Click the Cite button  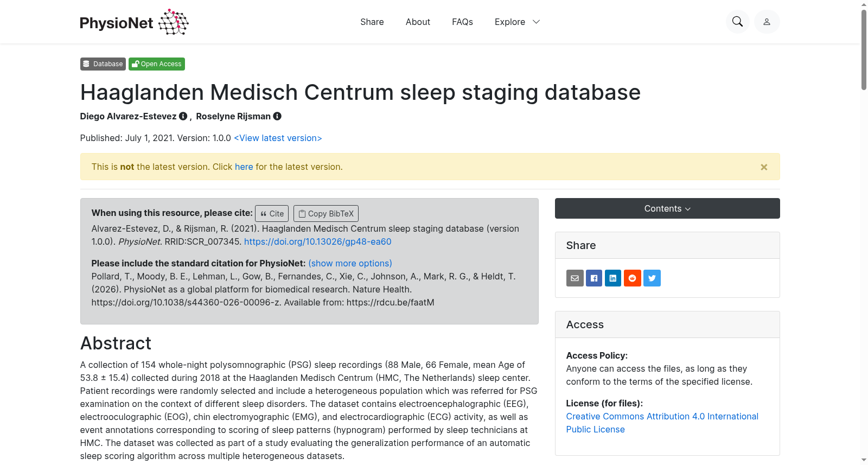pyautogui.click(x=272, y=213)
